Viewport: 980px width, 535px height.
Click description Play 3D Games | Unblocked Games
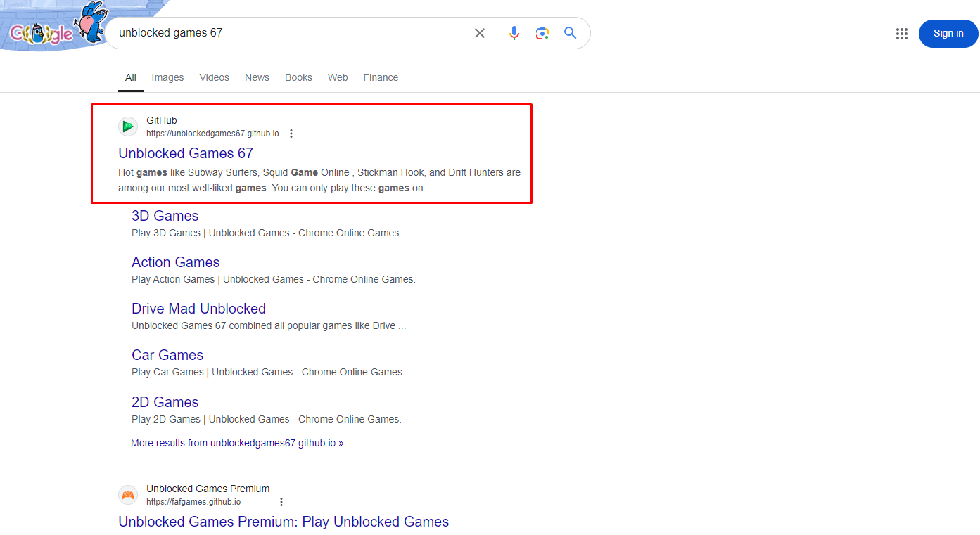267,233
